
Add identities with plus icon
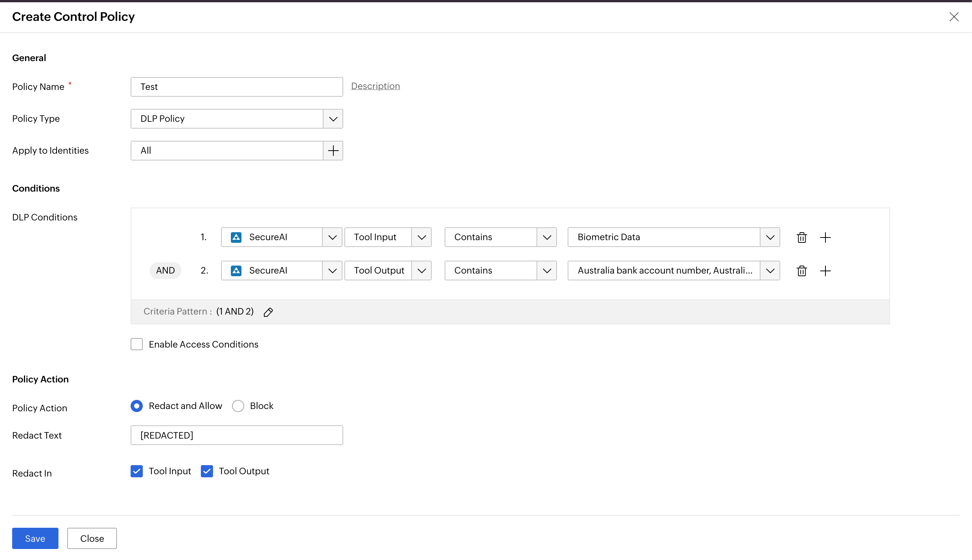(333, 151)
